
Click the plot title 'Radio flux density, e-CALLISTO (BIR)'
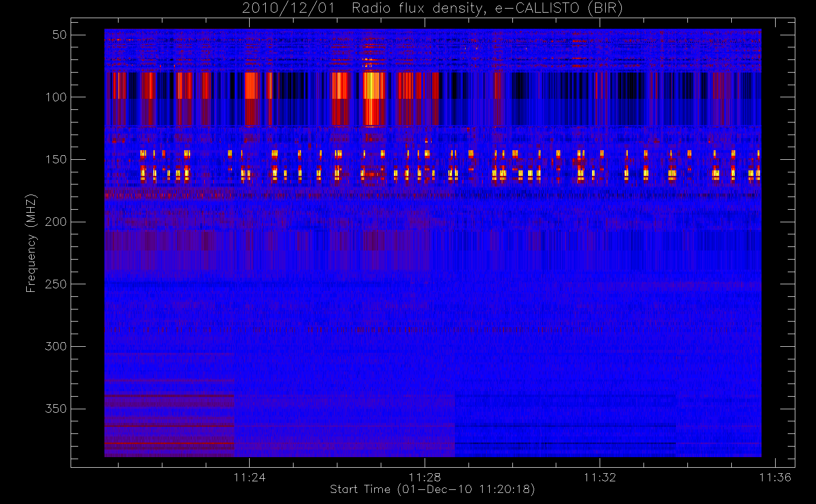point(487,9)
